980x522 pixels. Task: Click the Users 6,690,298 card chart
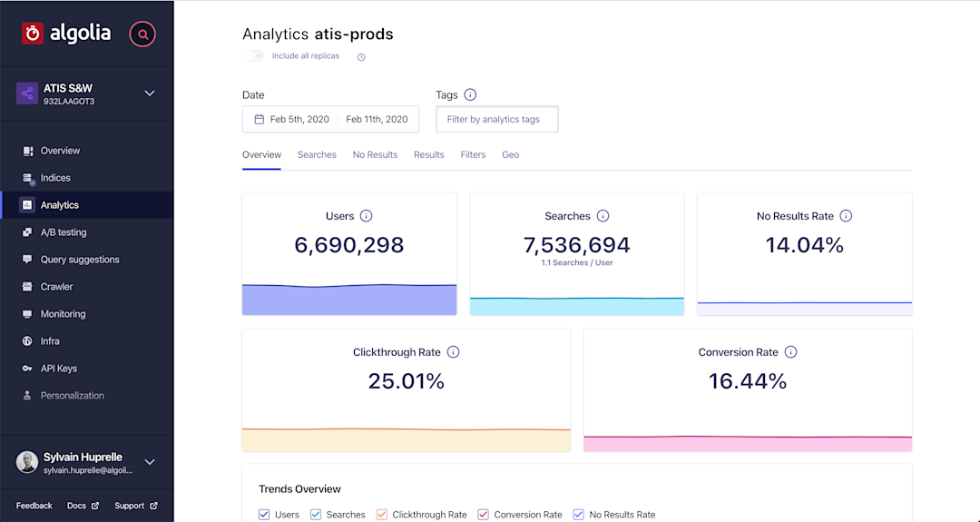[x=349, y=300]
